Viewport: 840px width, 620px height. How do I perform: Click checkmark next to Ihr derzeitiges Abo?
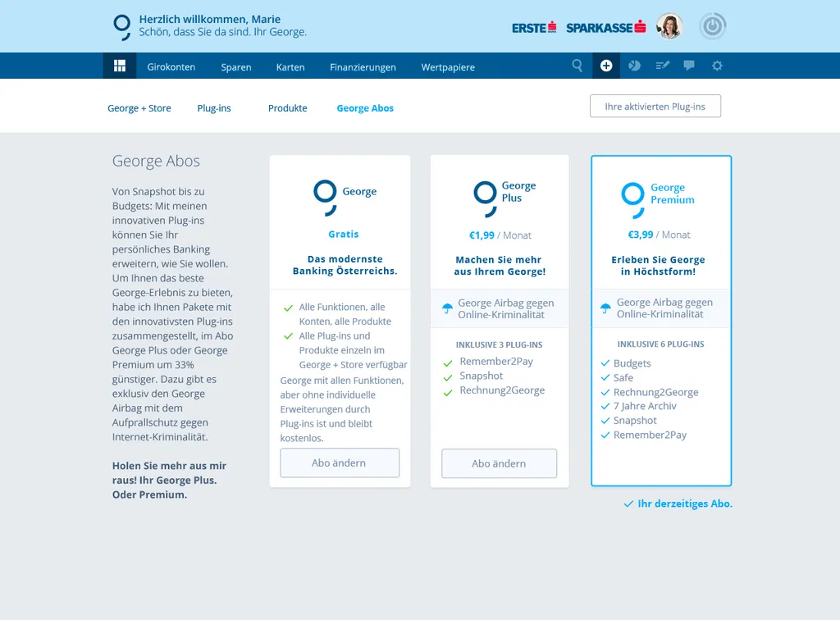click(628, 504)
